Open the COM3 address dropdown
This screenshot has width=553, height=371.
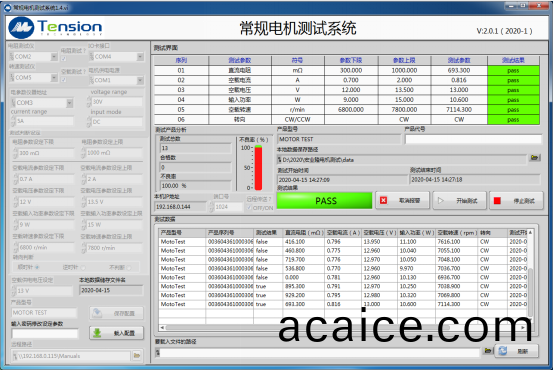pos(69,103)
